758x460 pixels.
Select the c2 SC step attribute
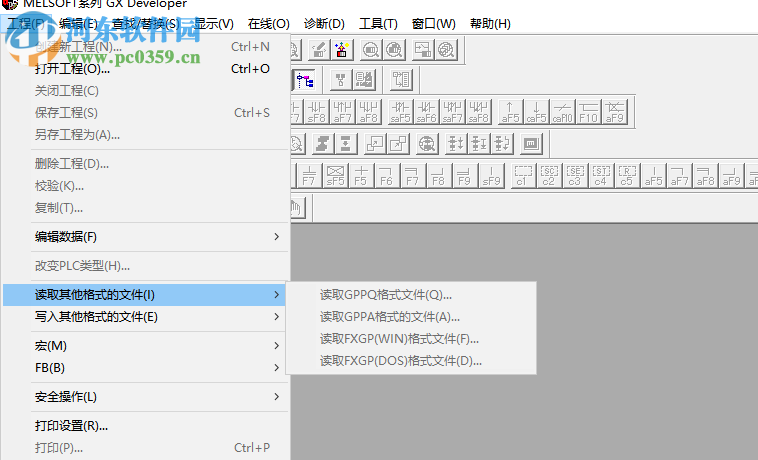(549, 175)
